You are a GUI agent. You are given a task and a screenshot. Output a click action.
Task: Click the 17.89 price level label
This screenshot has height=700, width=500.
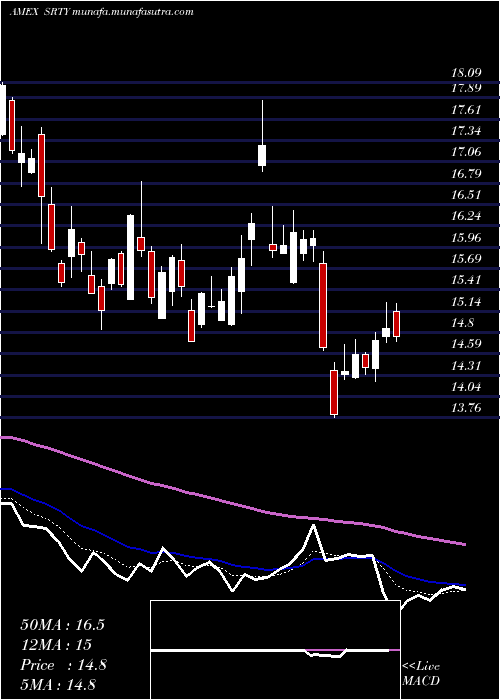click(467, 88)
